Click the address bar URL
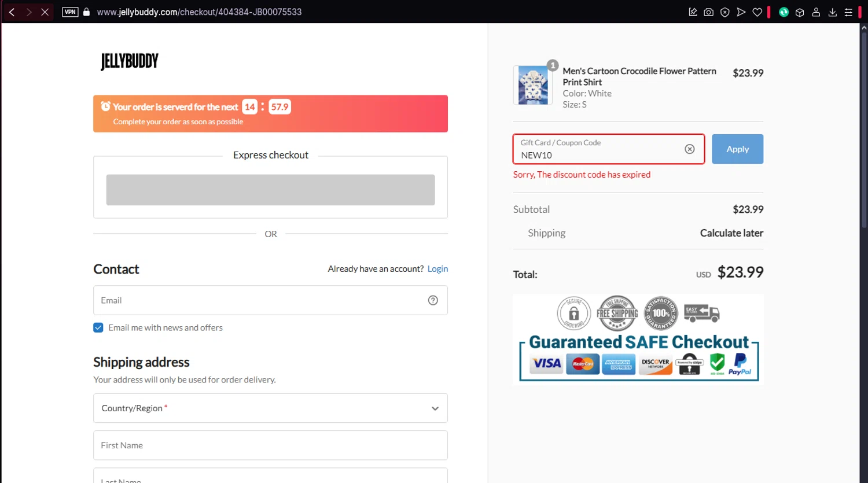The image size is (868, 483). tap(199, 12)
